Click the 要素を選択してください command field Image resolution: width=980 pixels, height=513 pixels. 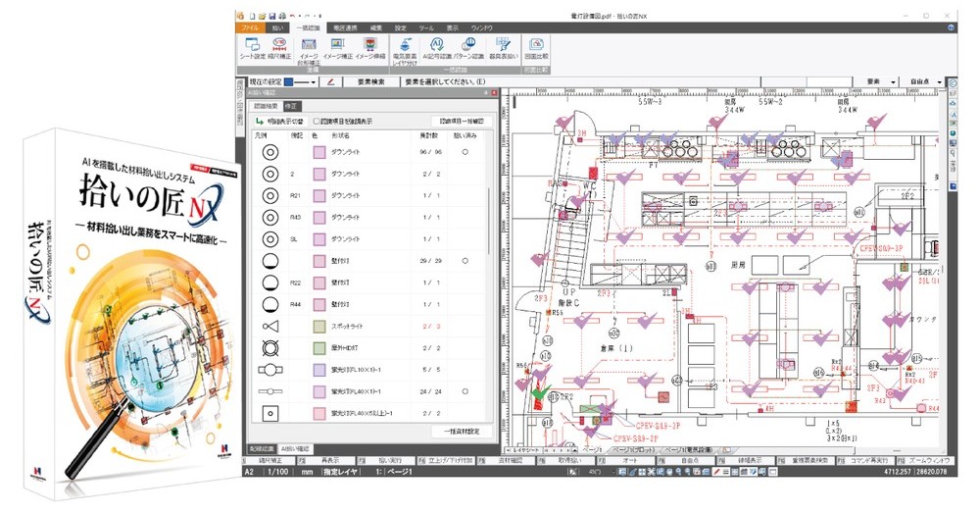580,82
